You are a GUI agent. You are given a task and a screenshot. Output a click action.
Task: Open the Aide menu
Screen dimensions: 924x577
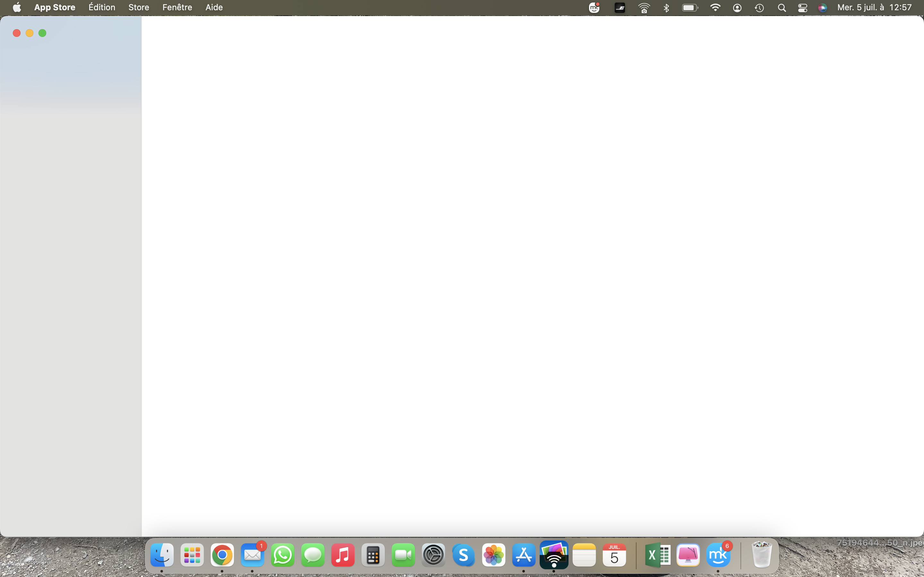pos(214,8)
